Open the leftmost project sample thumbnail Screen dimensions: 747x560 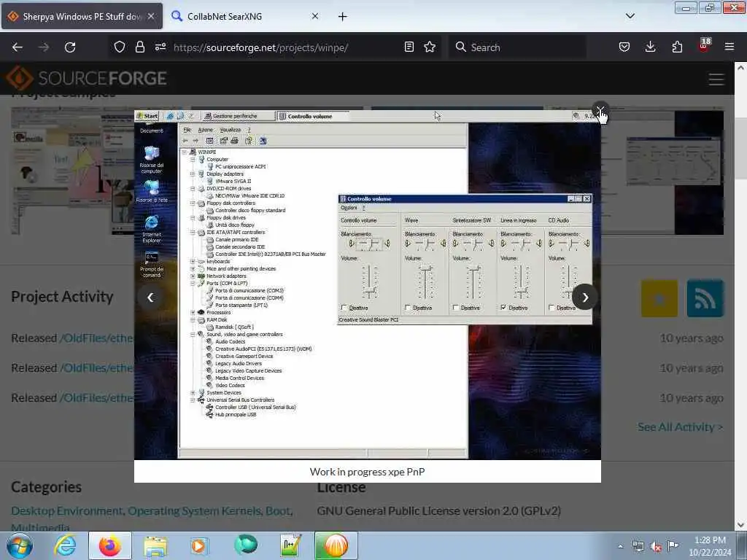71,171
